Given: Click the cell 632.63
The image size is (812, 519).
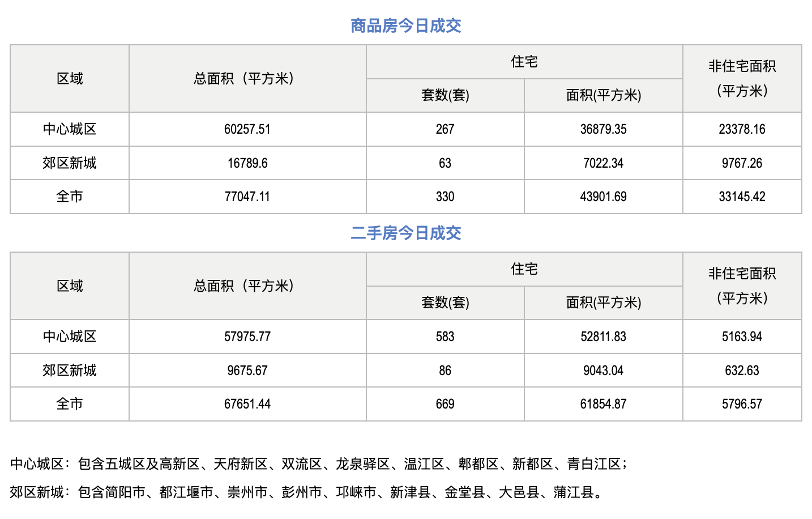Looking at the screenshot, I should 742,371.
